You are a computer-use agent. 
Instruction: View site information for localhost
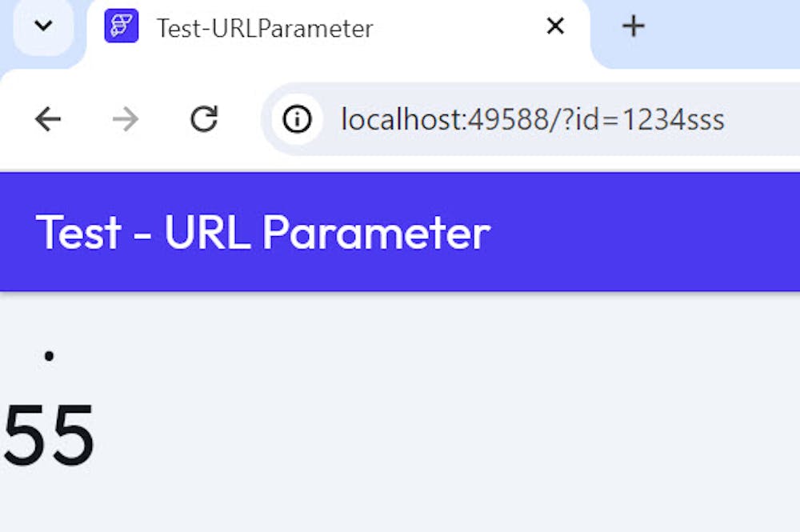297,120
